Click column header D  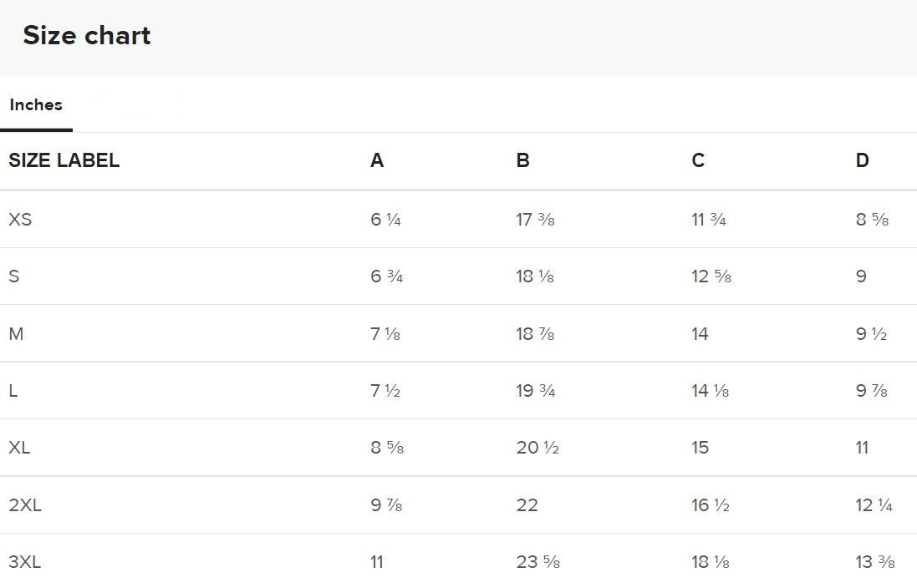862,160
